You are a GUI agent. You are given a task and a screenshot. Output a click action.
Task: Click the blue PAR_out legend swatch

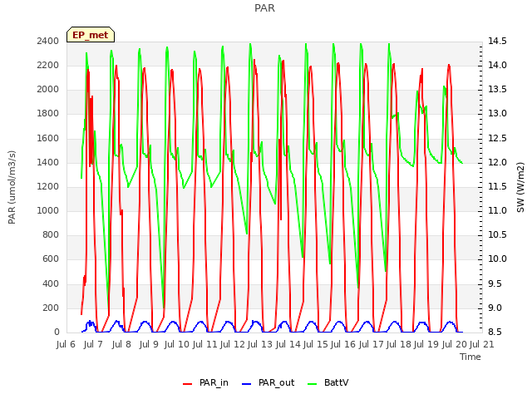coord(247,384)
